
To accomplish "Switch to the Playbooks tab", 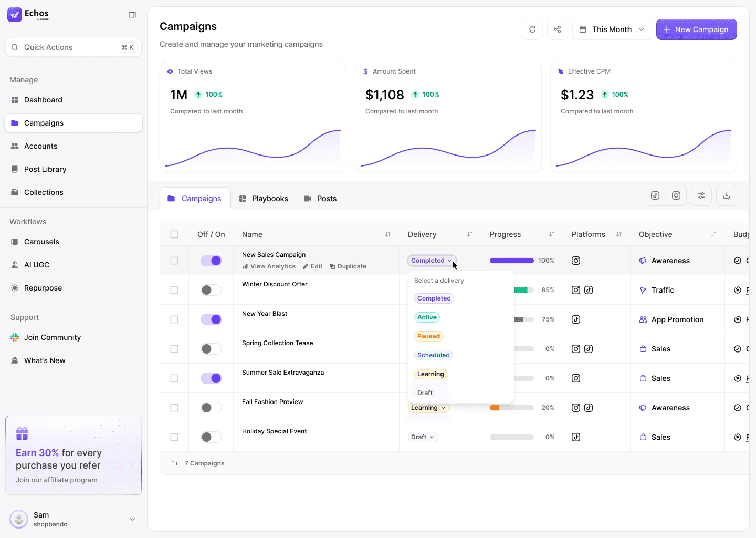I will [x=270, y=199].
